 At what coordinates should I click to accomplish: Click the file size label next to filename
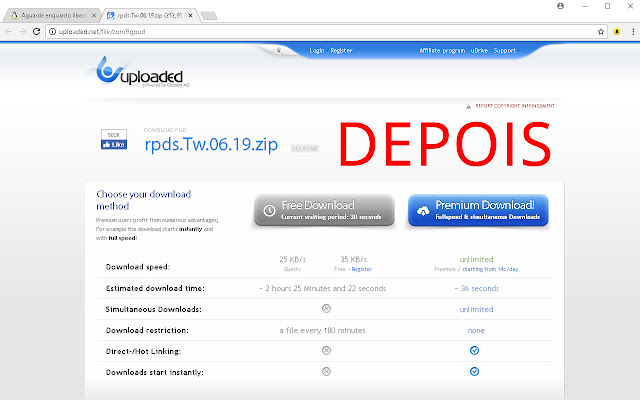coord(304,148)
